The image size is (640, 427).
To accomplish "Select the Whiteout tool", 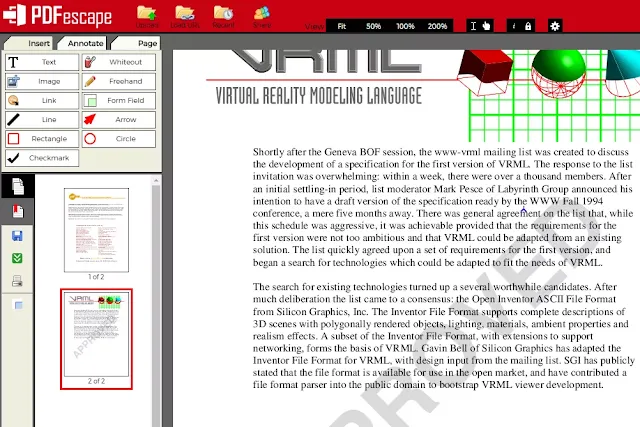I will click(x=119, y=62).
